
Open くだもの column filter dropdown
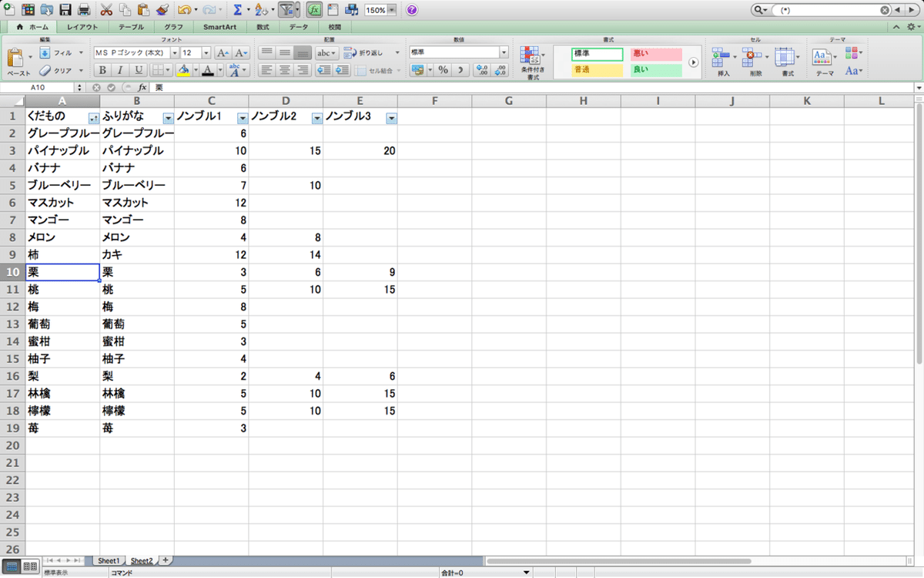click(93, 118)
